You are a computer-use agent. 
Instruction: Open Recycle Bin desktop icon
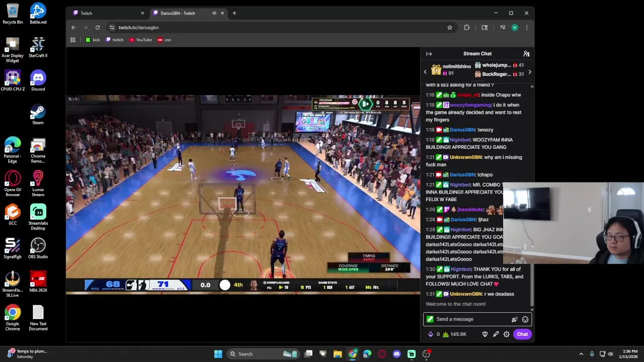pos(13,14)
